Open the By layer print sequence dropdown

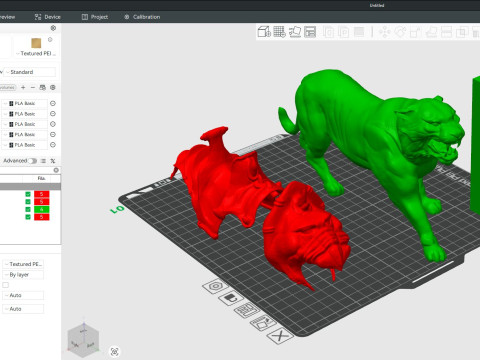point(23,275)
